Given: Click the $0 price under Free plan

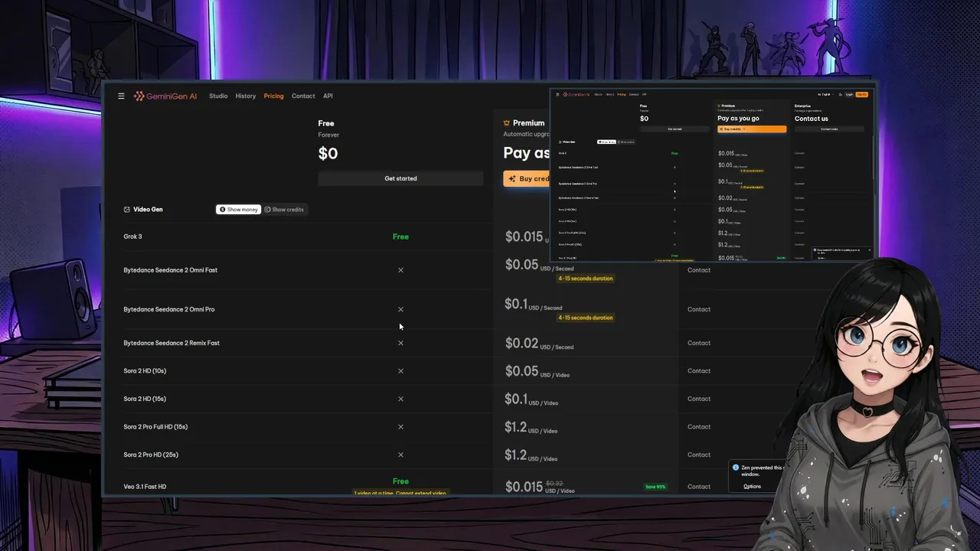Looking at the screenshot, I should [x=328, y=153].
